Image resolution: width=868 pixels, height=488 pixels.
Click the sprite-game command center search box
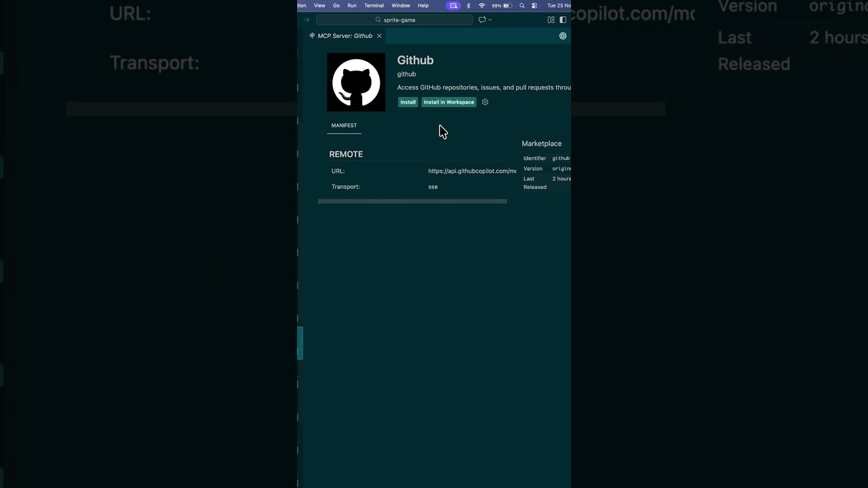[x=395, y=20]
